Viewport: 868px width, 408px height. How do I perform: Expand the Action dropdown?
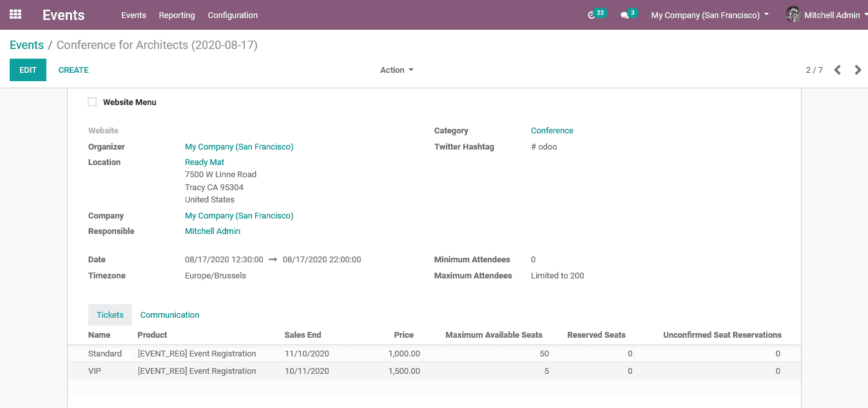coord(397,70)
